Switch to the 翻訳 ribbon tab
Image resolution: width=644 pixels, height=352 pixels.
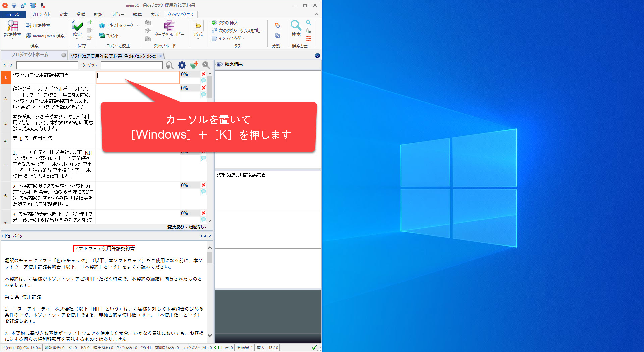click(x=98, y=14)
